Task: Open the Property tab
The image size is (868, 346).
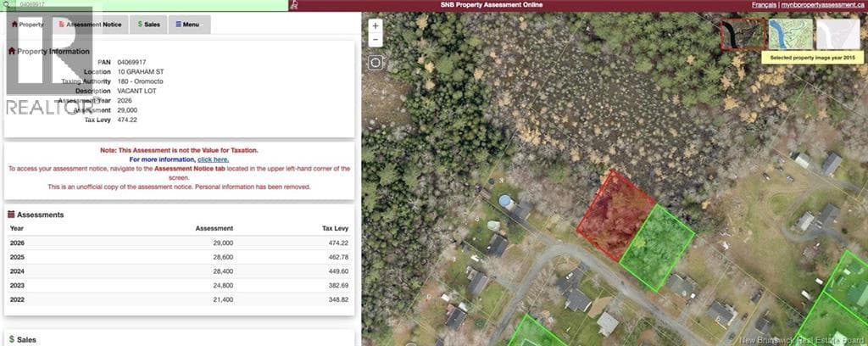Action: click(28, 25)
